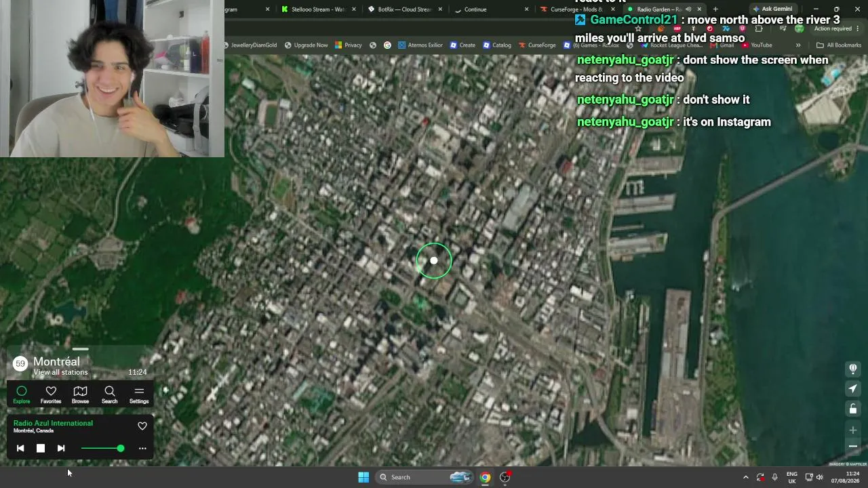Mute the Radio Garden tab audio
This screenshot has width=868, height=488.
tap(688, 9)
